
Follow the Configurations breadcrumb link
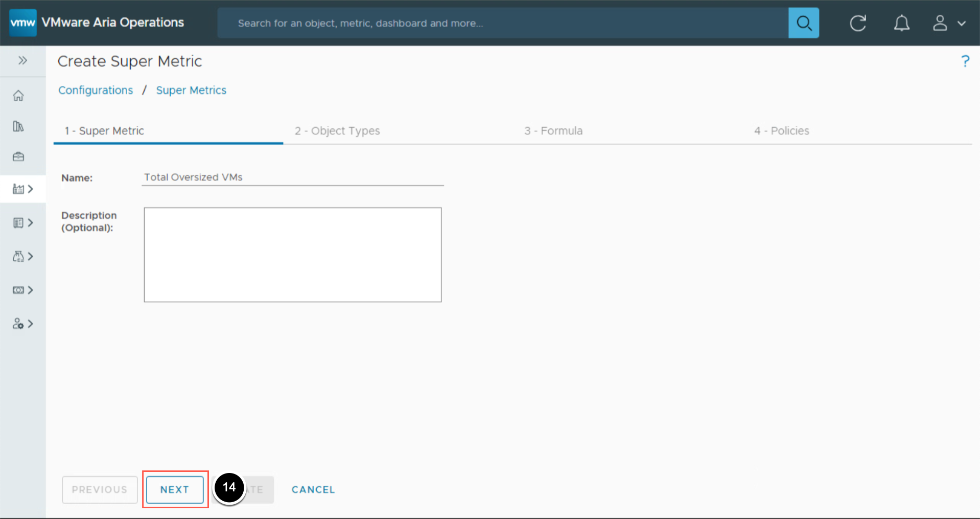pos(96,90)
